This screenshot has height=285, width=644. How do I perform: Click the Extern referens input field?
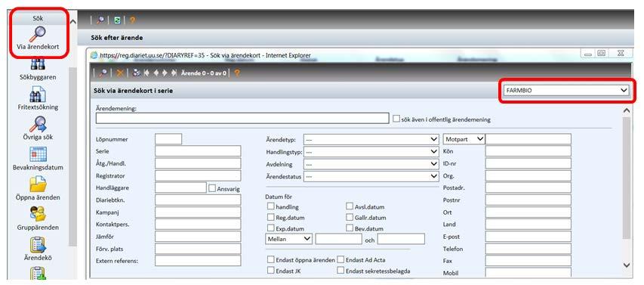tap(198, 261)
